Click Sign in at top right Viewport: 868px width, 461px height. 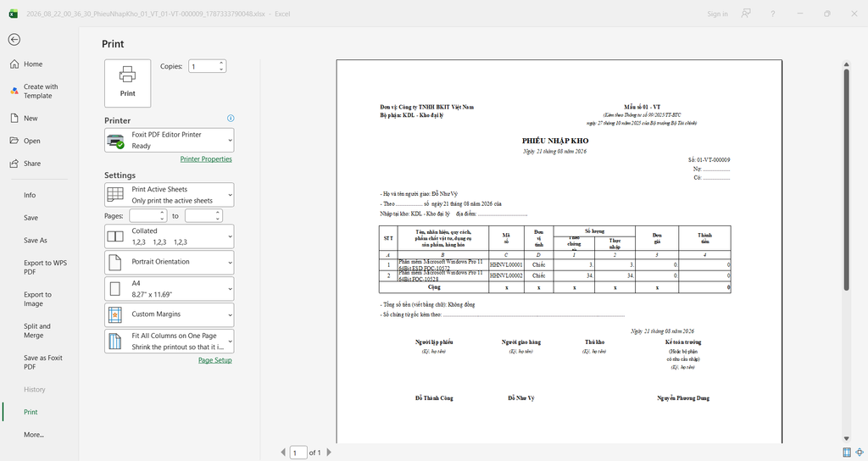point(717,14)
